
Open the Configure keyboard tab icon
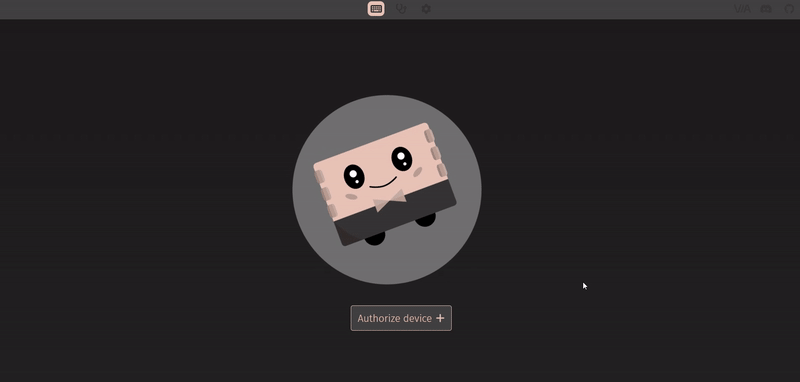(x=376, y=9)
